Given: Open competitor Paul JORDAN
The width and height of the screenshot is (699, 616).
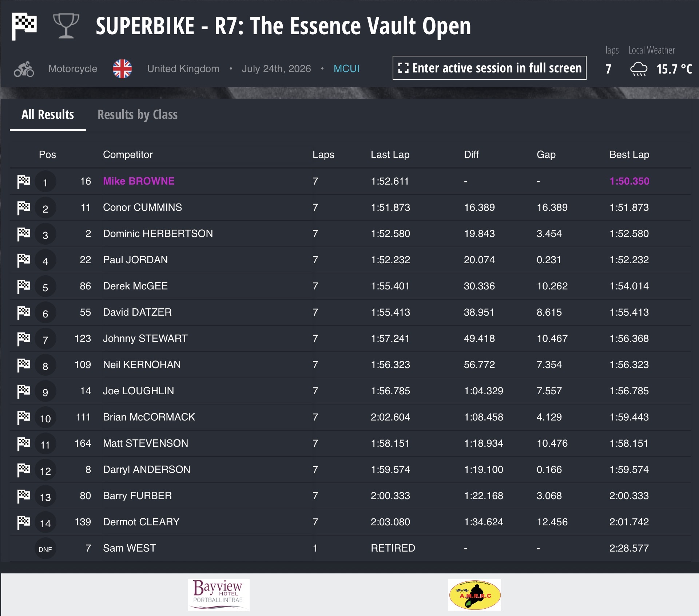Looking at the screenshot, I should click(135, 260).
